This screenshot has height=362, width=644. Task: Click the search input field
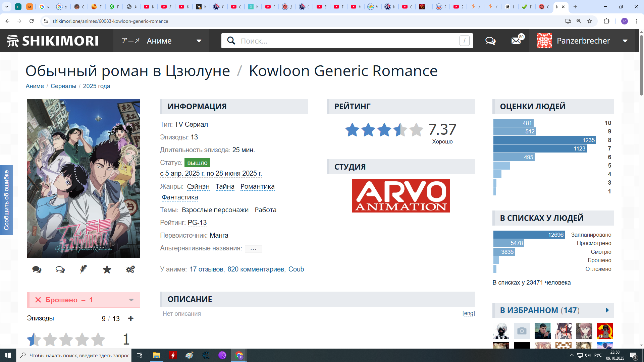pos(347,41)
